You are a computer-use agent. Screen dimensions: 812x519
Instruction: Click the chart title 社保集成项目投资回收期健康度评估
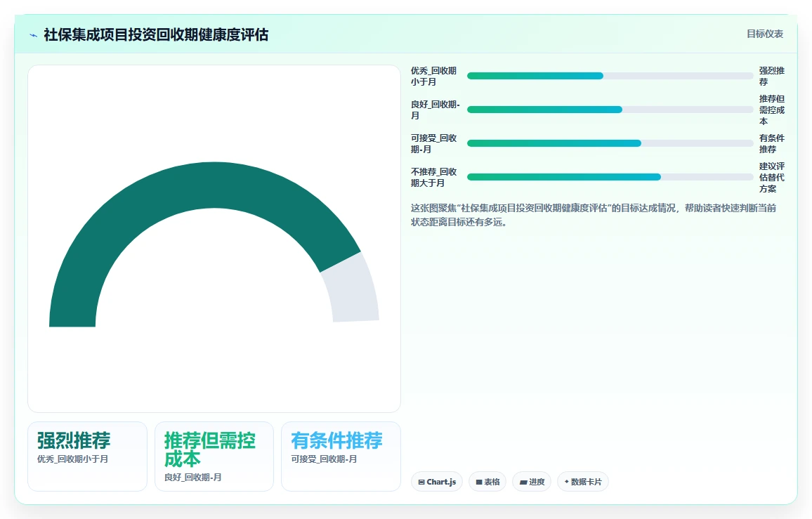pos(156,34)
